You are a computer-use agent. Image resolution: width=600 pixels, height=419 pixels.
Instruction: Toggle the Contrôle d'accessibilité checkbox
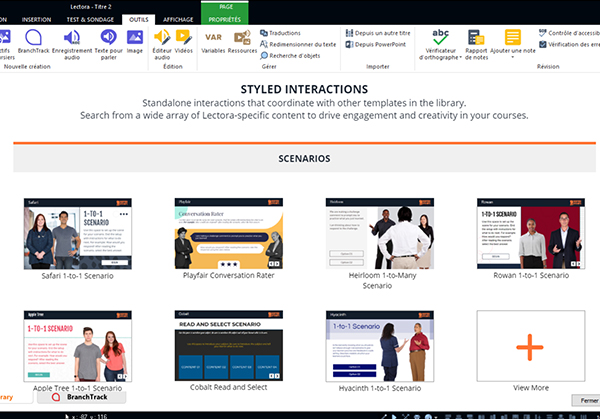pos(543,32)
